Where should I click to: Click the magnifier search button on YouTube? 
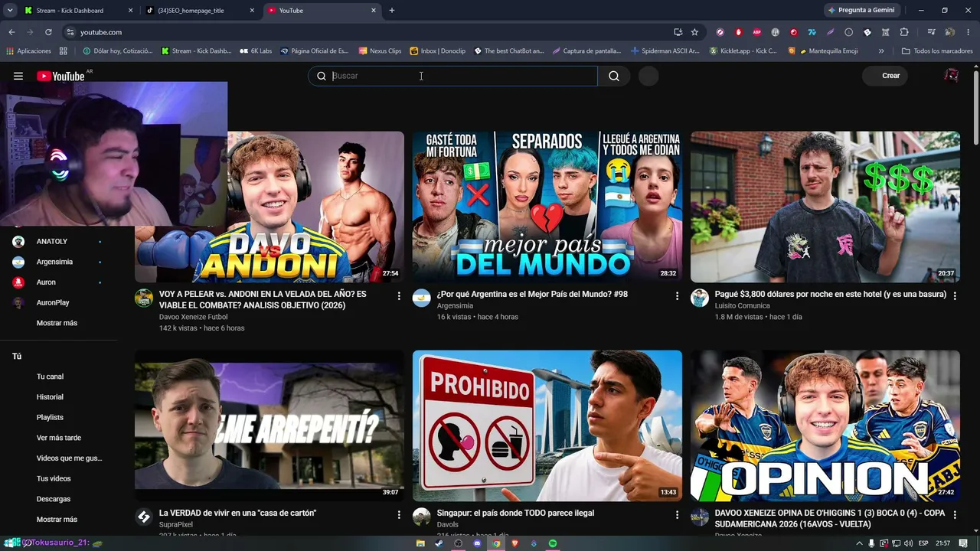point(614,76)
